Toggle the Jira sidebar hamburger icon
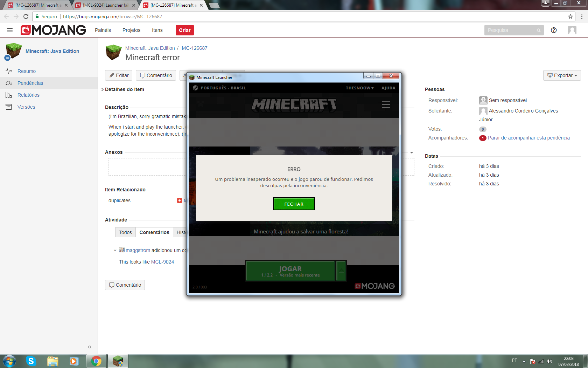The image size is (588, 368). tap(10, 30)
